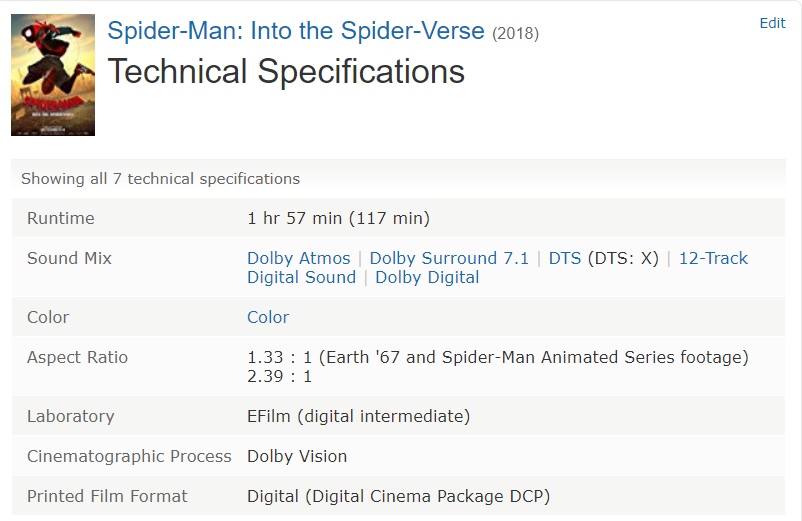Image resolution: width=802 pixels, height=521 pixels.
Task: Click the Spider-Man movie poster thumbnail
Action: (x=53, y=75)
